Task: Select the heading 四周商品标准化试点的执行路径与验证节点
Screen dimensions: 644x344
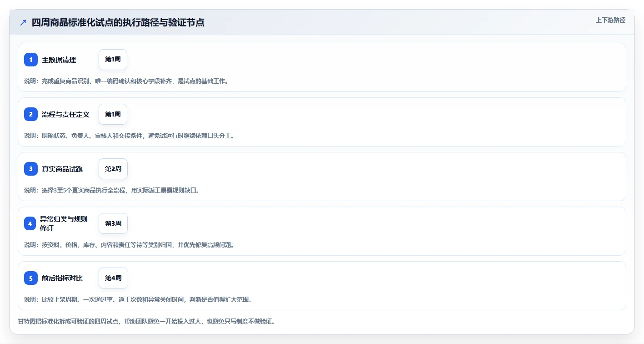Action: pos(118,22)
